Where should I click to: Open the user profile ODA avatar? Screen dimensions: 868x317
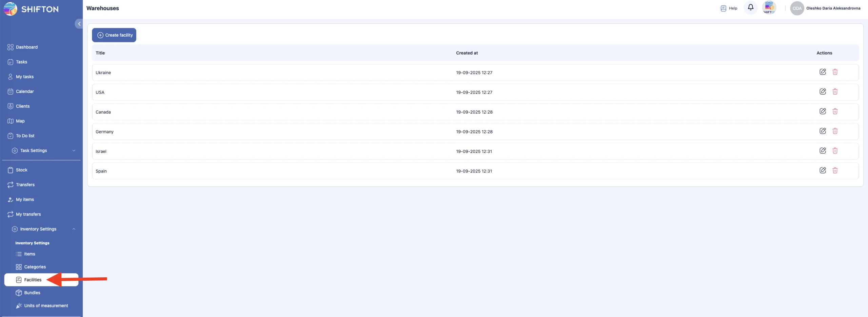pyautogui.click(x=797, y=8)
